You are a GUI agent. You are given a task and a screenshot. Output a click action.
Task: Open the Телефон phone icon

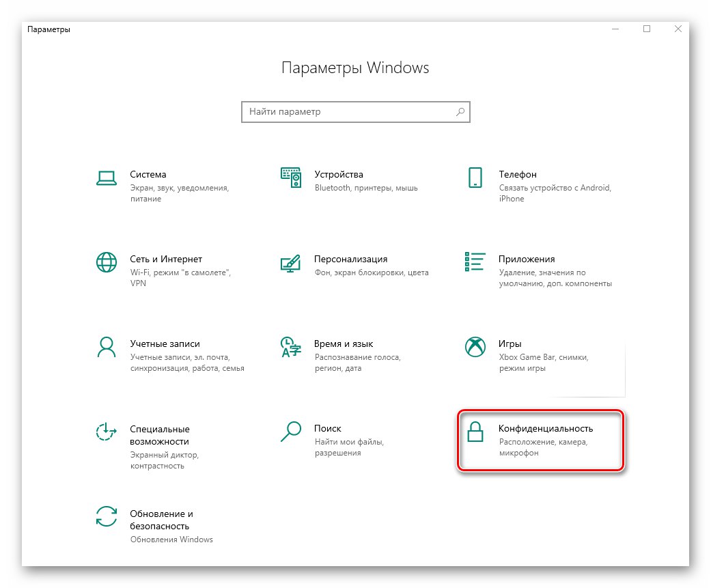pyautogui.click(x=475, y=178)
